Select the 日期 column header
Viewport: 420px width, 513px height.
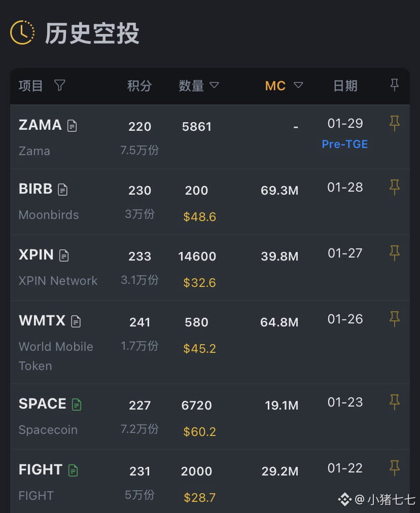pyautogui.click(x=345, y=86)
